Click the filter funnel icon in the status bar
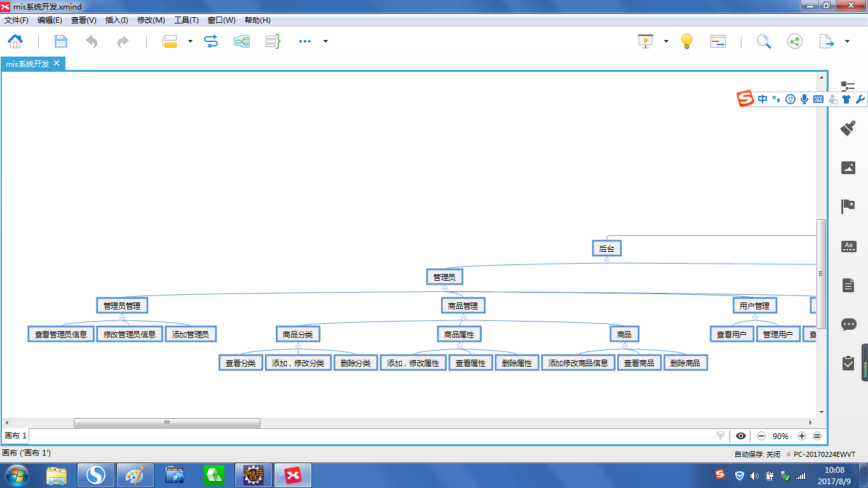Viewport: 868px width, 488px height. tap(721, 436)
